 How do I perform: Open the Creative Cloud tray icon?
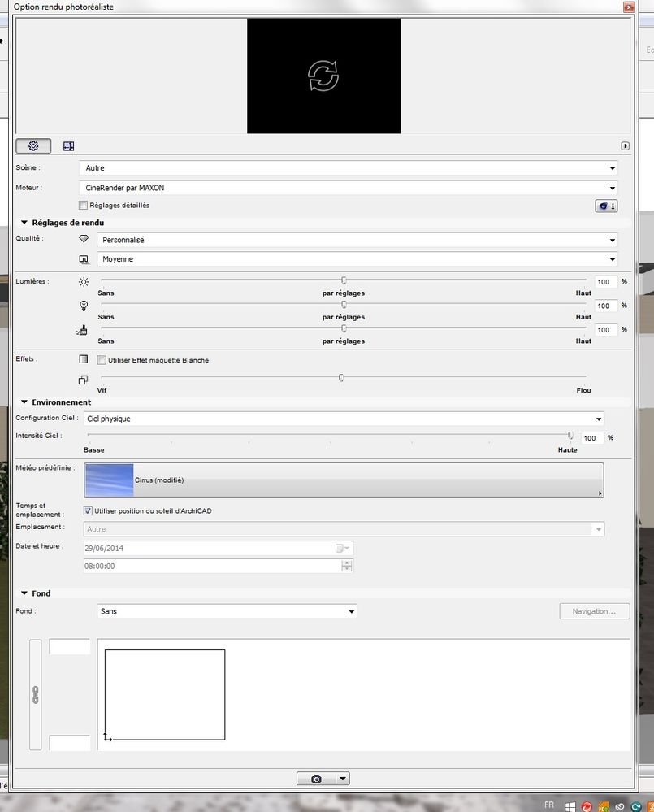[x=620, y=807]
